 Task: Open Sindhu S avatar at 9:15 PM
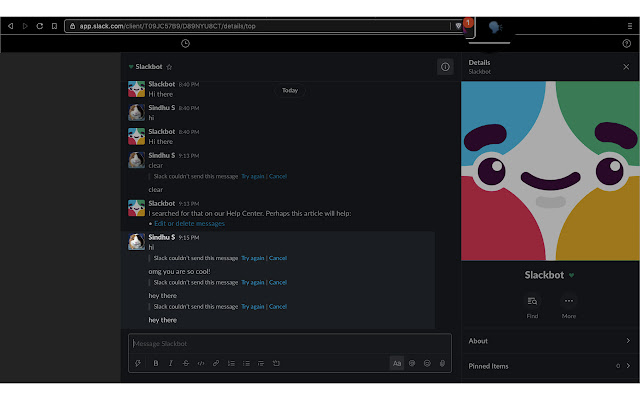click(136, 242)
